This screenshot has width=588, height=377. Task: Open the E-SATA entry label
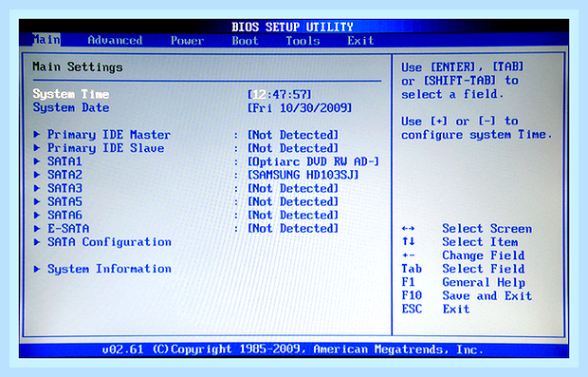(68, 228)
